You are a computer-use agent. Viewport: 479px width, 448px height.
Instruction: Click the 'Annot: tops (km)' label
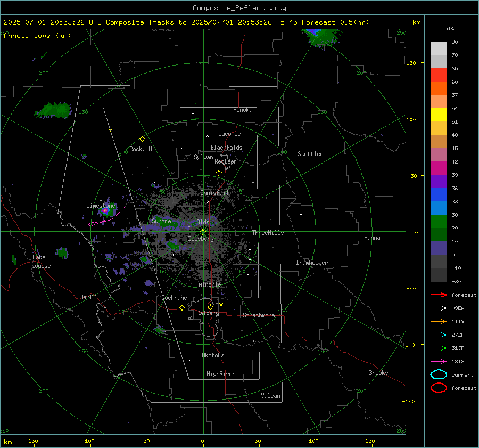click(x=37, y=36)
